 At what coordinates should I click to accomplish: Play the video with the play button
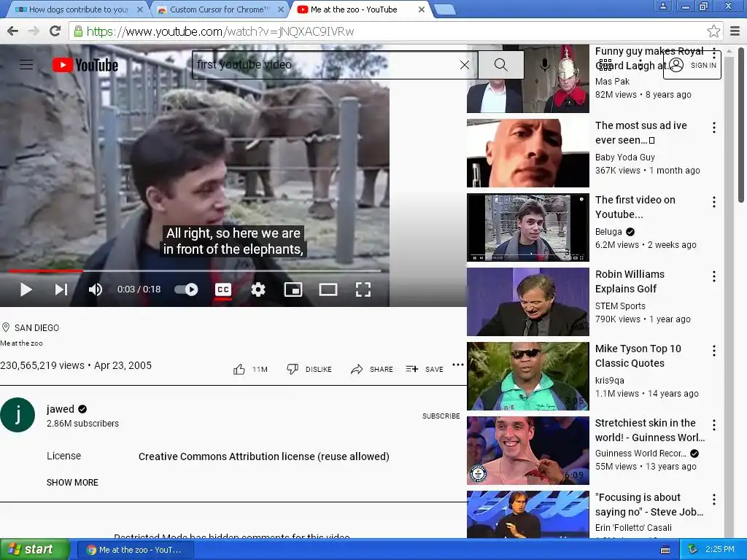(26, 289)
